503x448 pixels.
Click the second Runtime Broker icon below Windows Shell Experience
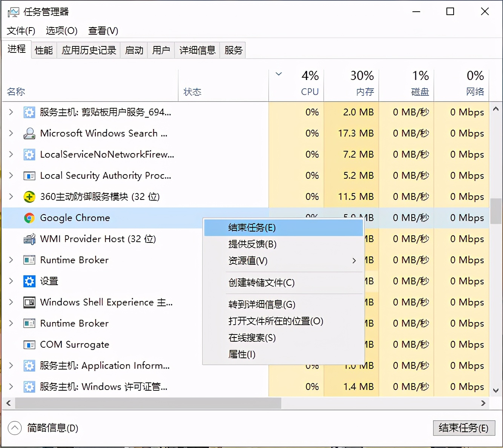tap(29, 323)
